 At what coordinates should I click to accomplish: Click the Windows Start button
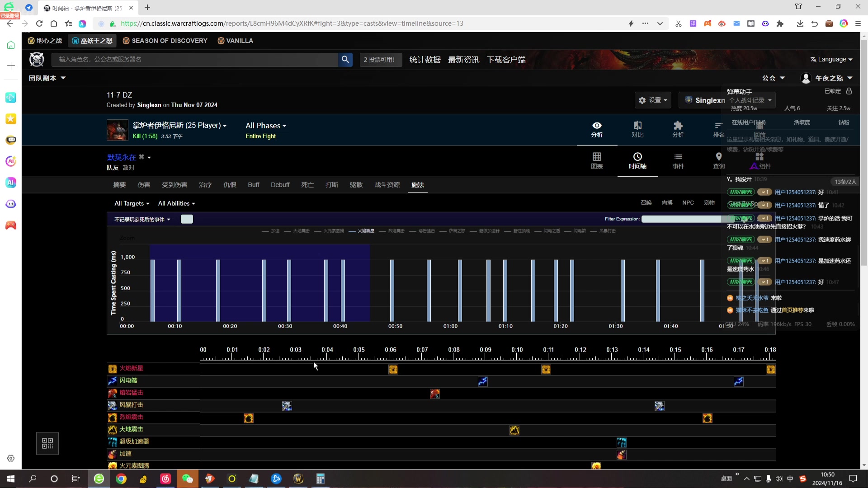click(x=11, y=479)
